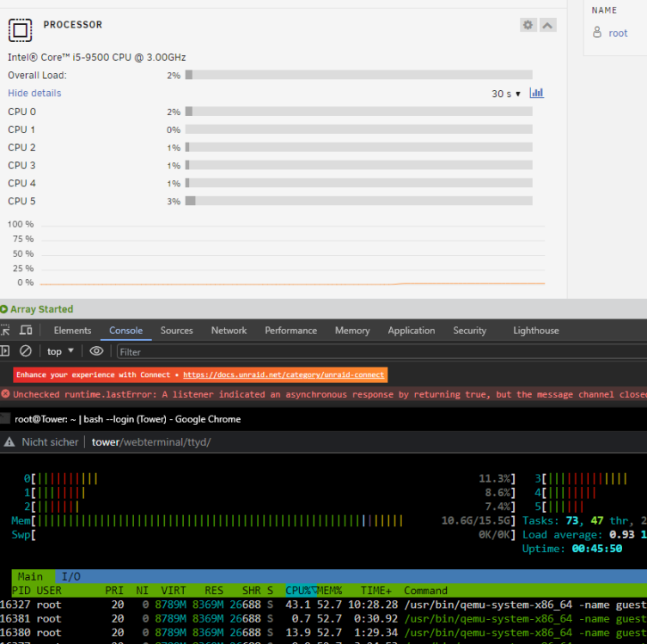Open Processor settings gear icon
This screenshot has height=644, width=647.
[528, 25]
